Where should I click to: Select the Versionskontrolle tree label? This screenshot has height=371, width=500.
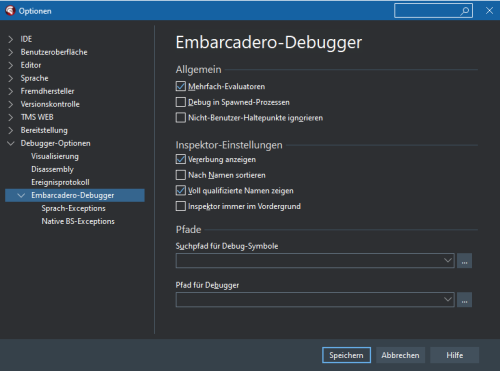pos(50,104)
